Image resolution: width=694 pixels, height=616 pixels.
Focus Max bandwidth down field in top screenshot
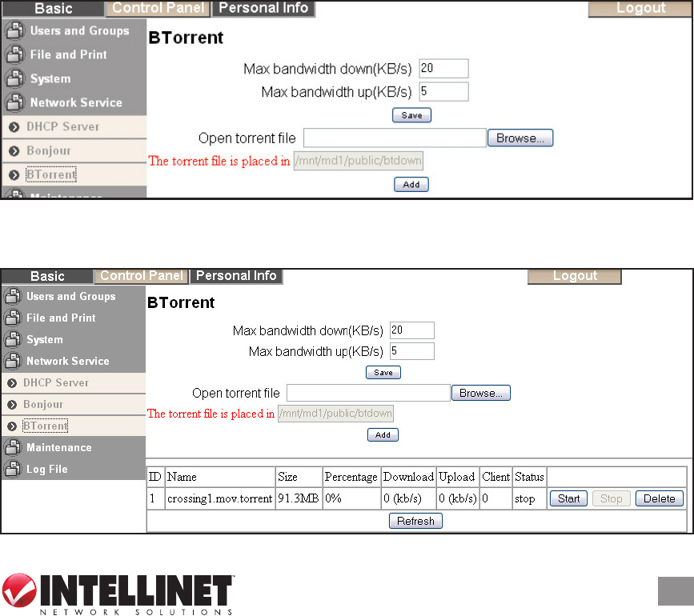[444, 69]
